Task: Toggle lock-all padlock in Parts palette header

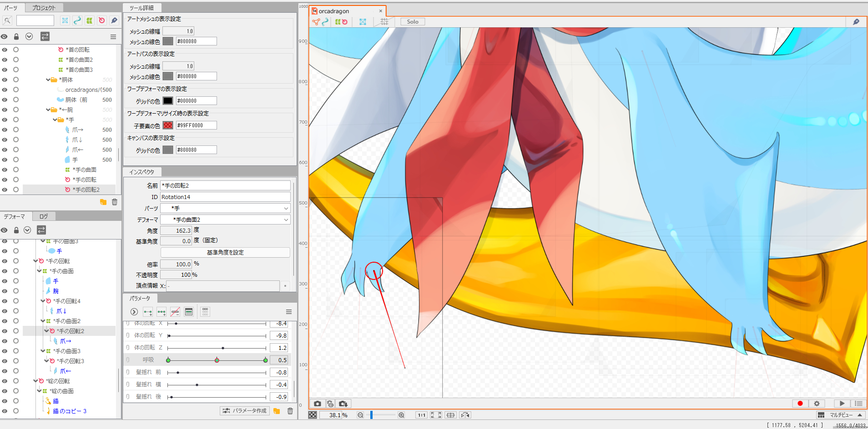Action: pos(16,36)
